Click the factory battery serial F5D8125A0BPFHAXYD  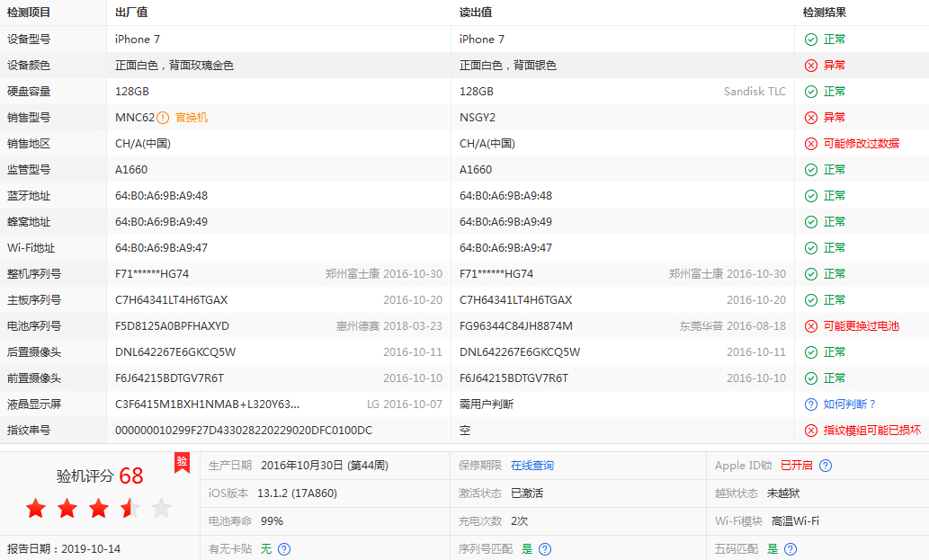pyautogui.click(x=172, y=326)
